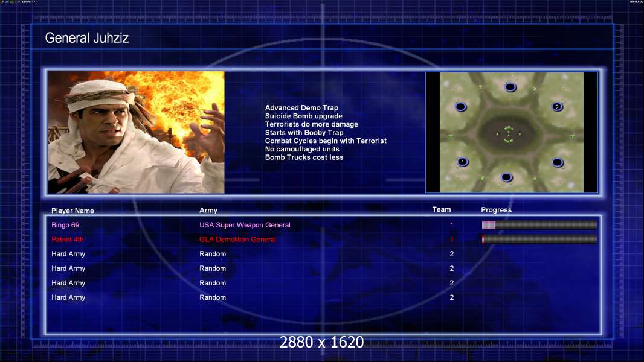The height and width of the screenshot is (362, 644).
Task: Click the 'Team' column header
Action: [442, 209]
